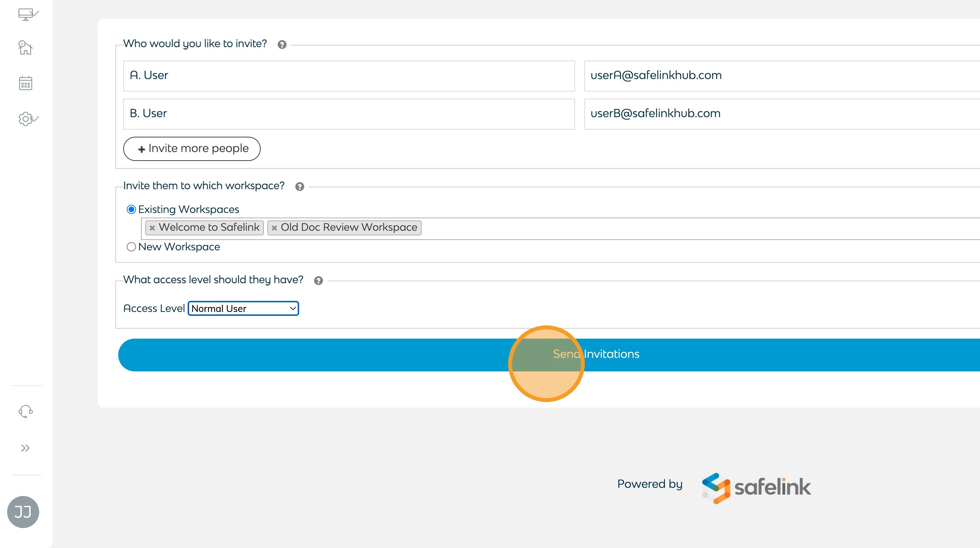Click the Invite more people button
The width and height of the screenshot is (980, 548).
click(x=192, y=149)
